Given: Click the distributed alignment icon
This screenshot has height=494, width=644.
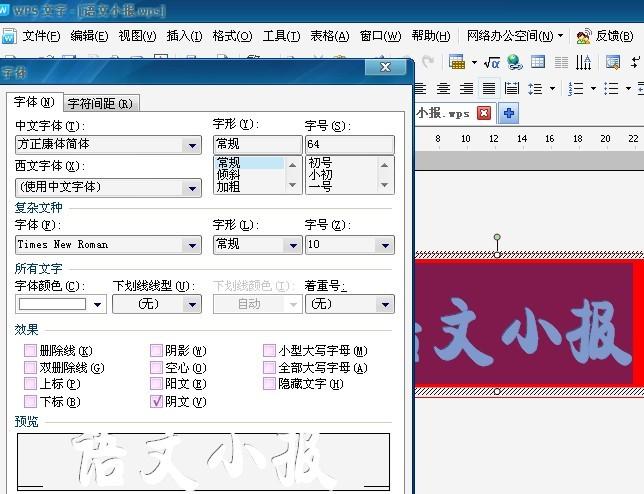Looking at the screenshot, I should point(512,89).
